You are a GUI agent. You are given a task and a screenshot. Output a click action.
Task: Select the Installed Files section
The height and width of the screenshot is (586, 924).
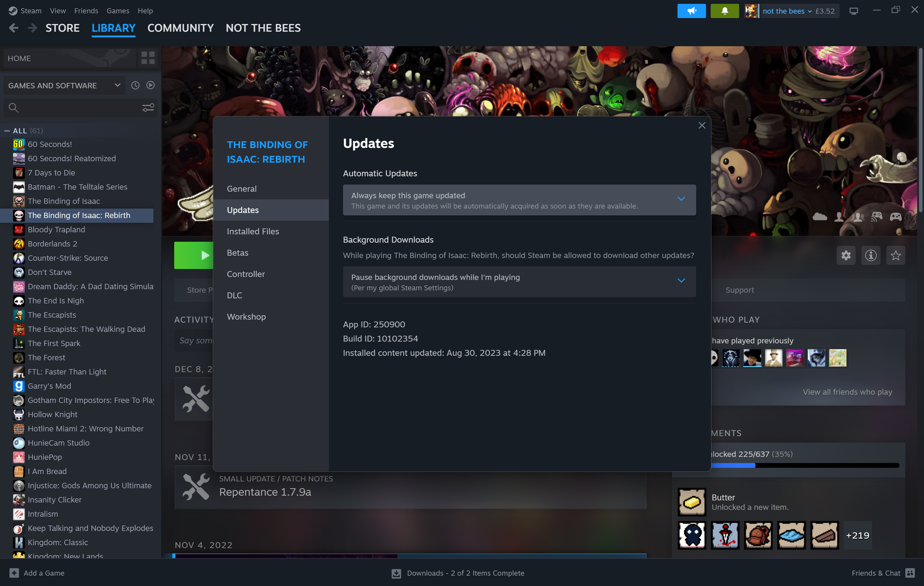coord(271,231)
